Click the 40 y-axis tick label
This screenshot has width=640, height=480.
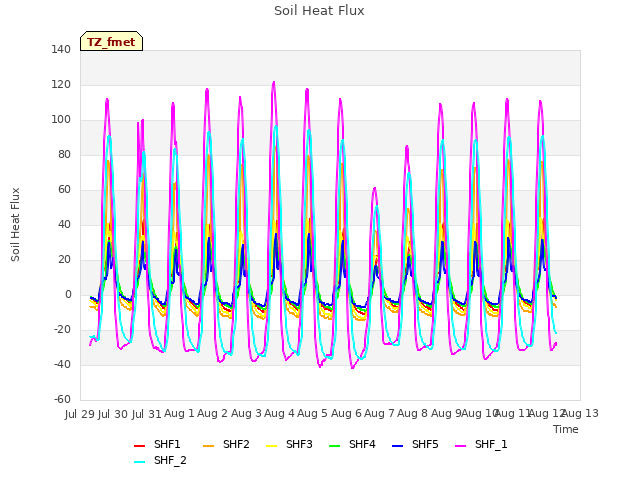(x=64, y=224)
